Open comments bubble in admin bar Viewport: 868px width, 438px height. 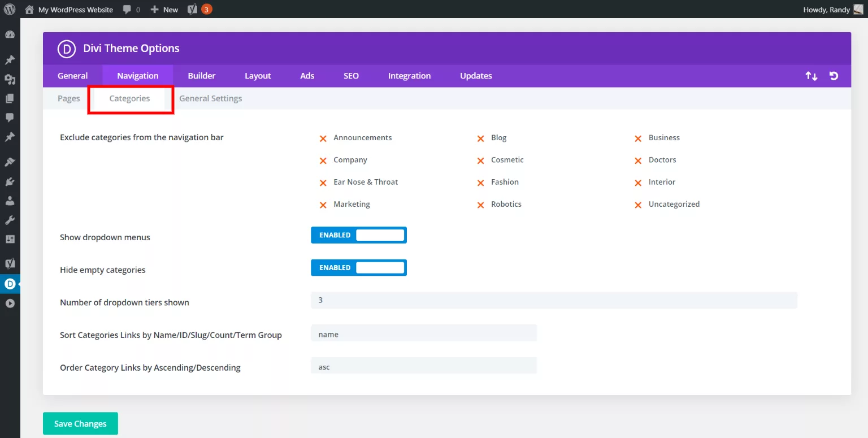point(127,10)
